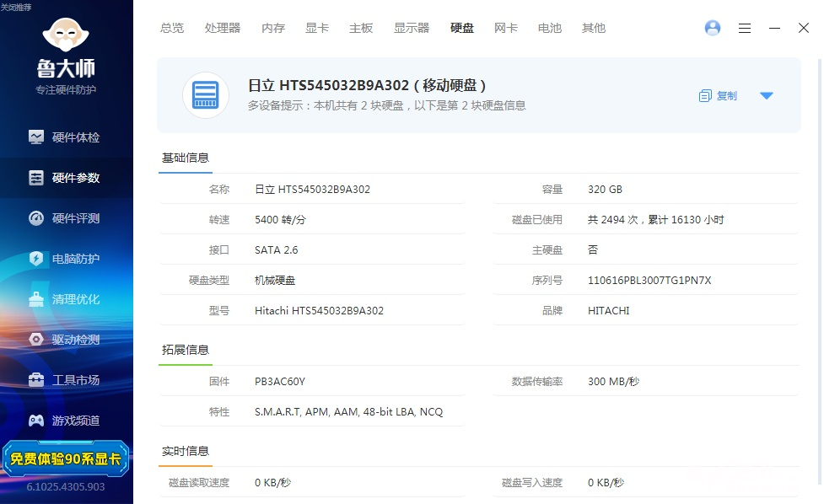The image size is (824, 504).
Task: Switch to the 处理器 tab
Action: tap(223, 28)
